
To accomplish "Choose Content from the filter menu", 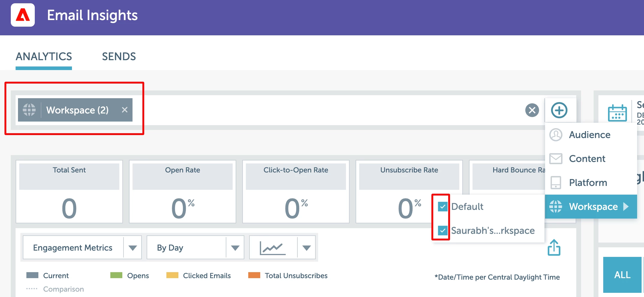I will pos(591,159).
